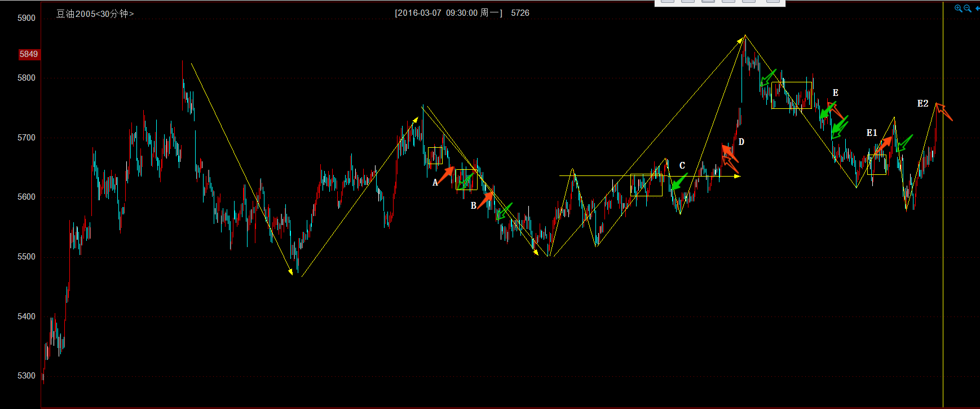Click the 5400 price axis label
The height and width of the screenshot is (409, 980).
click(27, 316)
